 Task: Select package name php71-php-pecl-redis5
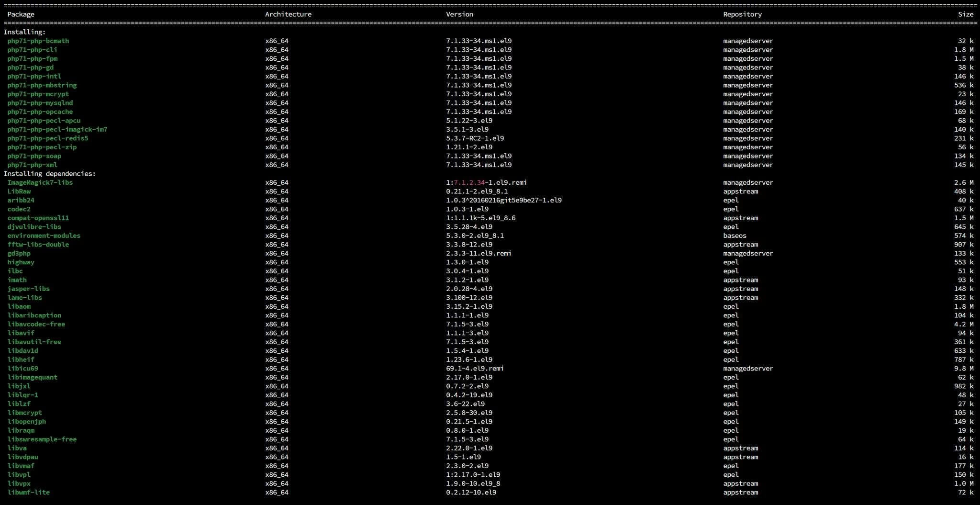click(48, 138)
